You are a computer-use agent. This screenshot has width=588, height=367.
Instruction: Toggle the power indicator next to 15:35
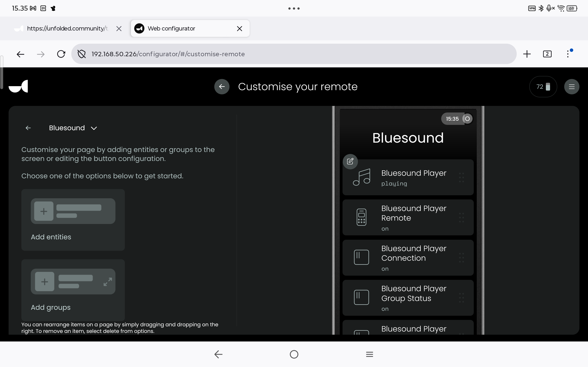467,119
